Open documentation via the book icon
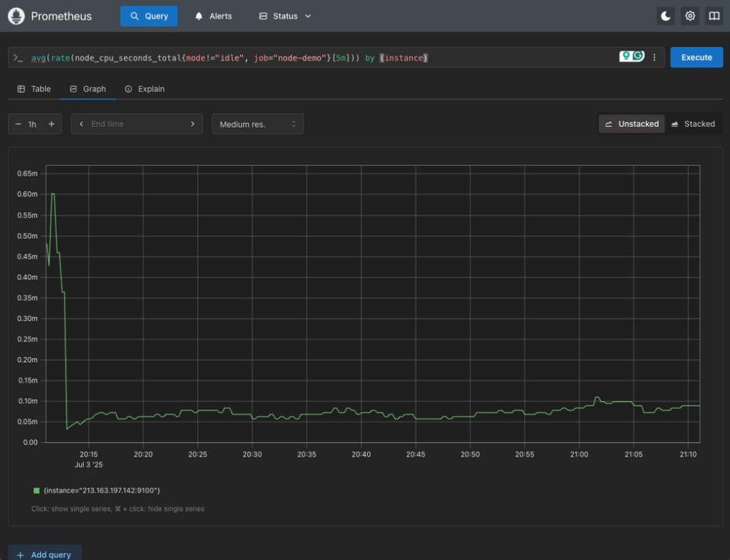This screenshot has height=560, width=730. pos(714,16)
